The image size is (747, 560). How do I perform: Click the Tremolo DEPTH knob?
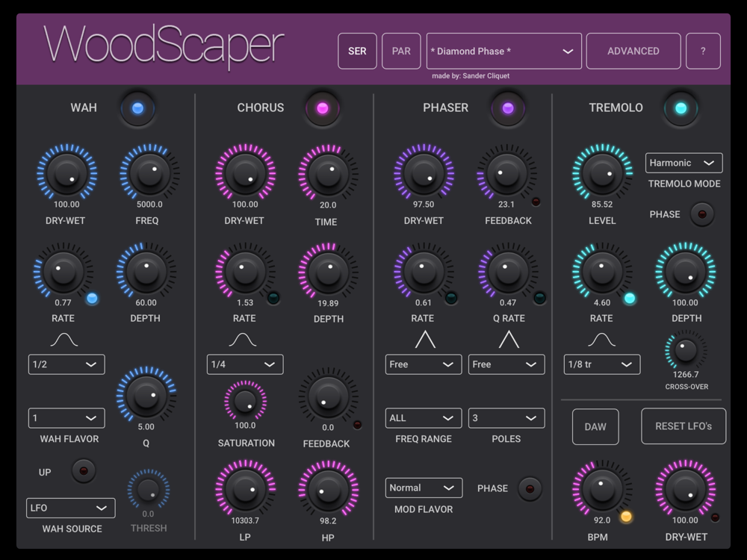[x=685, y=272]
